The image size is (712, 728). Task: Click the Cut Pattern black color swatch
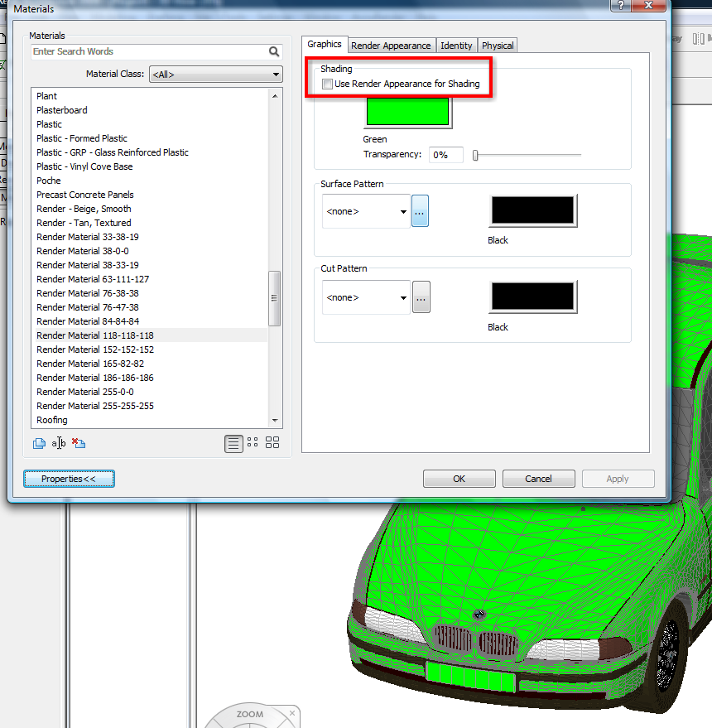(x=533, y=297)
